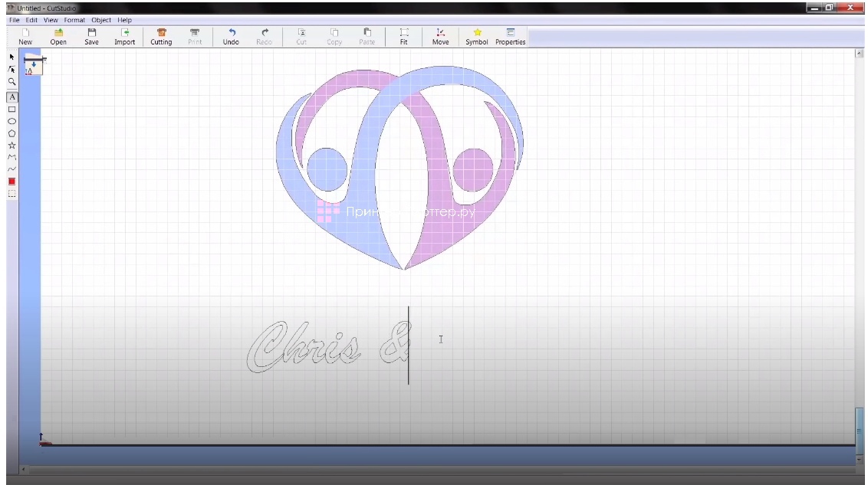
Task: Undo the last action
Action: click(231, 37)
